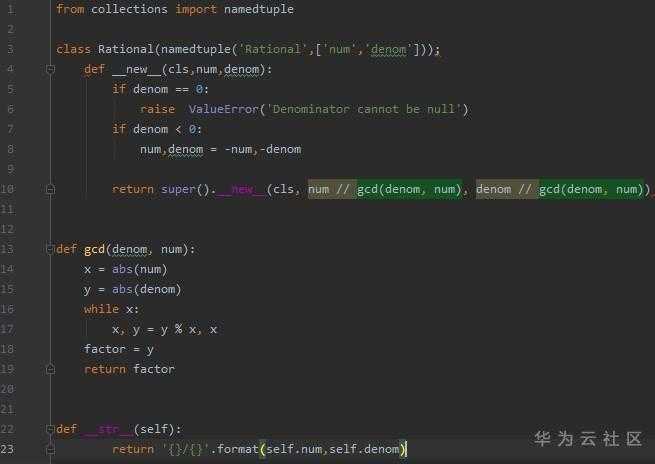Image resolution: width=655 pixels, height=464 pixels.
Task: Click the 'collections' module name
Action: [129, 9]
